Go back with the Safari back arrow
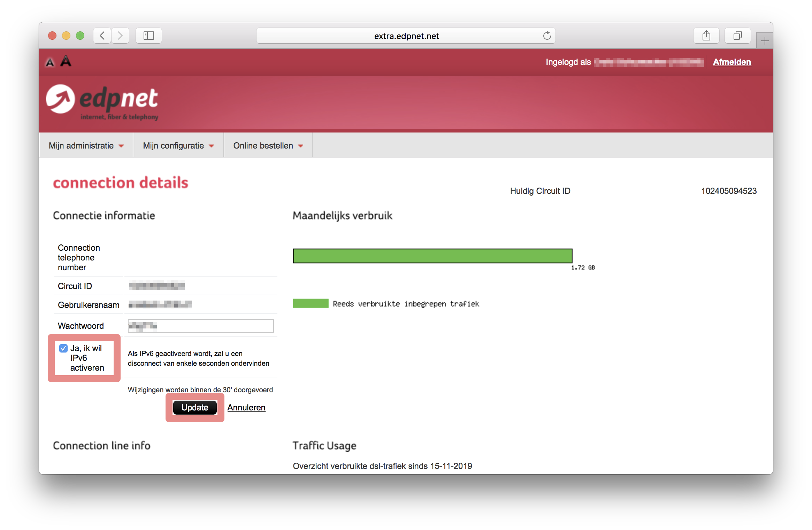The image size is (812, 530). (x=102, y=36)
